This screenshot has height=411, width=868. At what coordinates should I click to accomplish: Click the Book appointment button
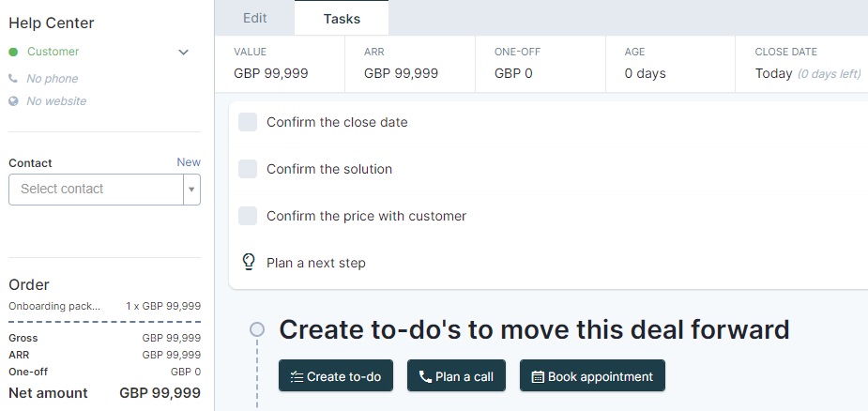592,375
